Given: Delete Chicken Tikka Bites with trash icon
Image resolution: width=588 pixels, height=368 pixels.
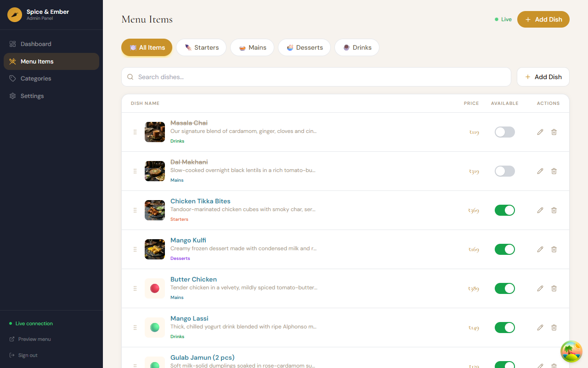Looking at the screenshot, I should tap(554, 210).
